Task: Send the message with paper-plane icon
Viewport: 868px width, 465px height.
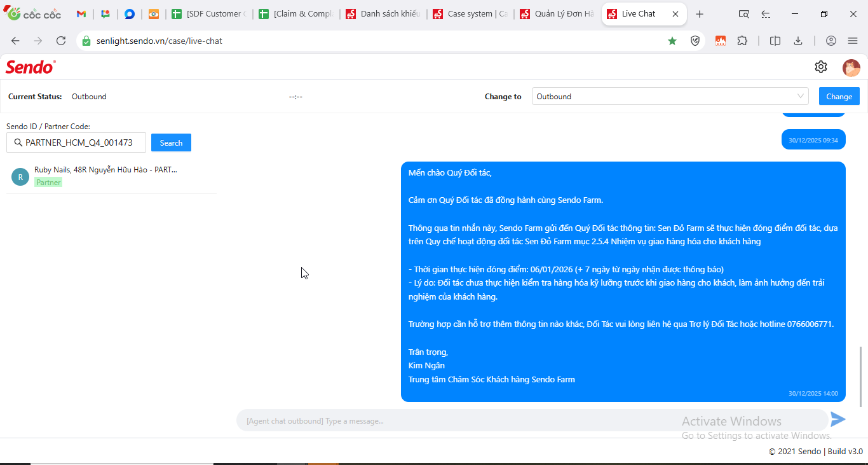Action: [x=838, y=419]
